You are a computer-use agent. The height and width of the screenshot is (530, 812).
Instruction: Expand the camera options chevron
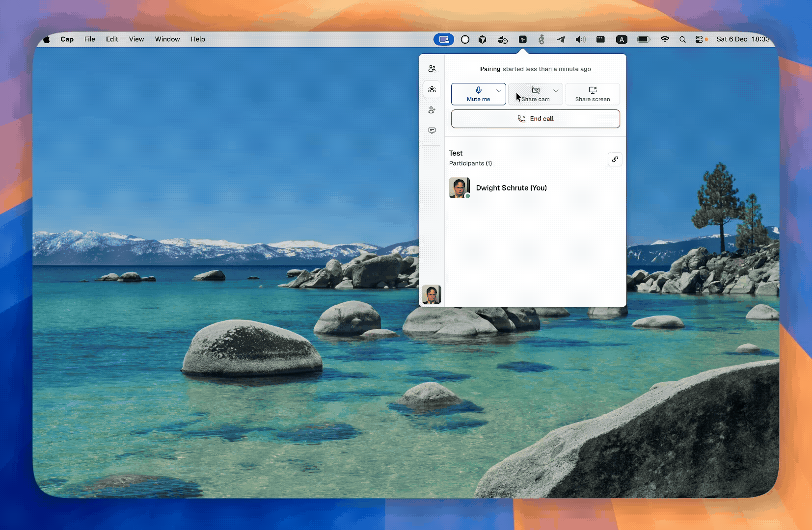pyautogui.click(x=556, y=90)
